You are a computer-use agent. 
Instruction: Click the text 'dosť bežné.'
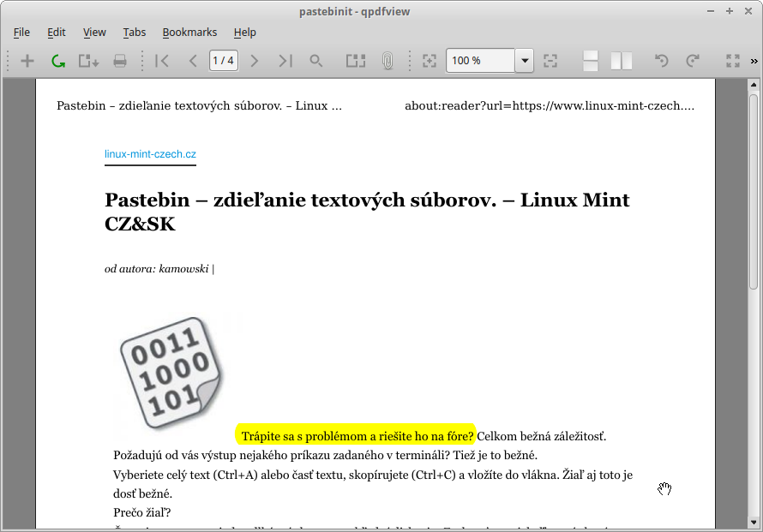142,494
